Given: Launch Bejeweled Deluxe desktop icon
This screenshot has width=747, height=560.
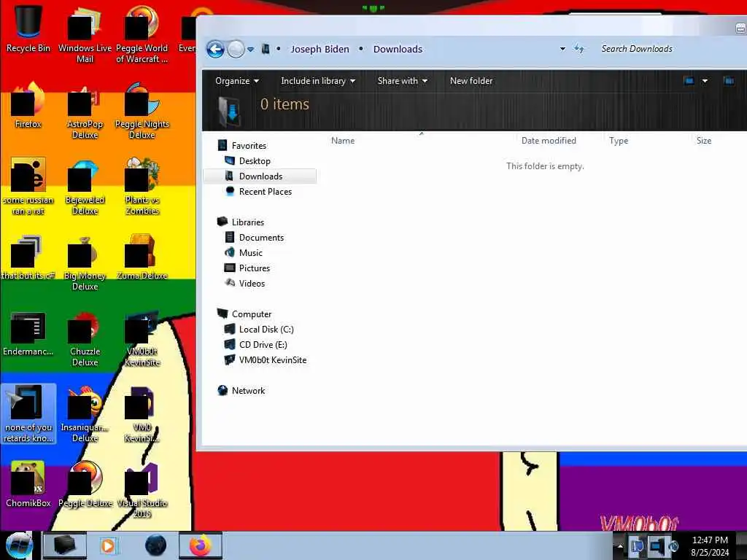Looking at the screenshot, I should click(85, 187).
